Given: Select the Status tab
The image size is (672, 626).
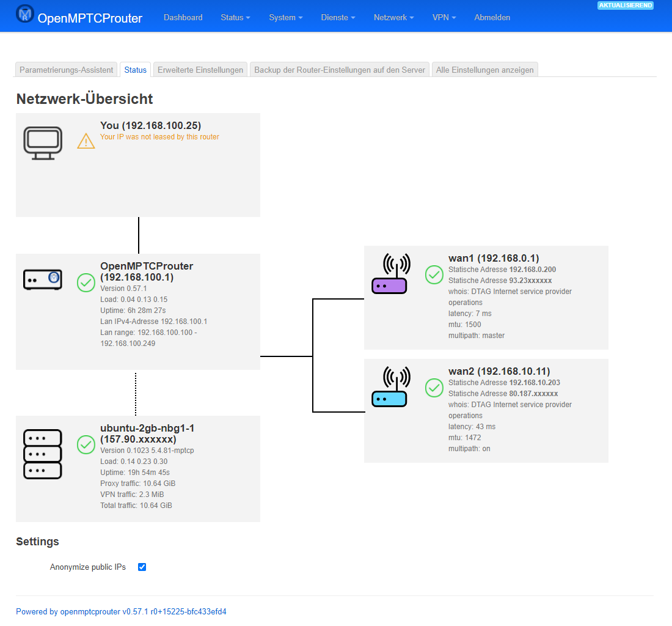Looking at the screenshot, I should tap(136, 70).
